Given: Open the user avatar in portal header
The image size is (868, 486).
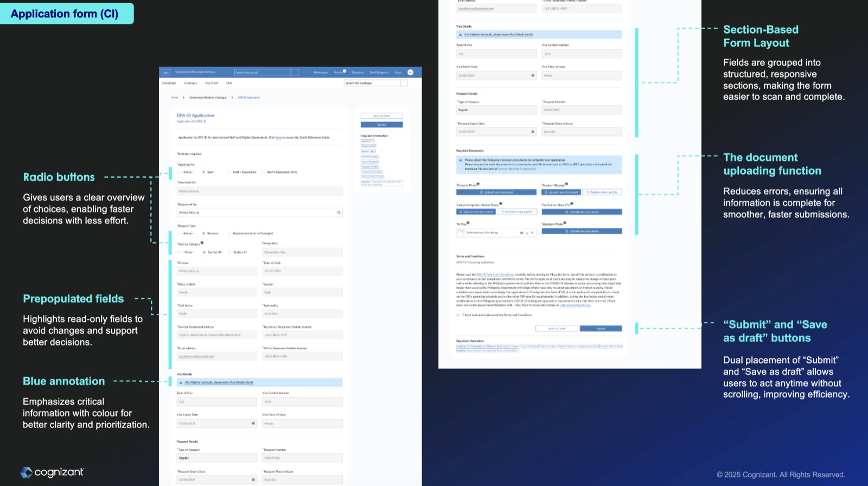Looking at the screenshot, I should (410, 72).
